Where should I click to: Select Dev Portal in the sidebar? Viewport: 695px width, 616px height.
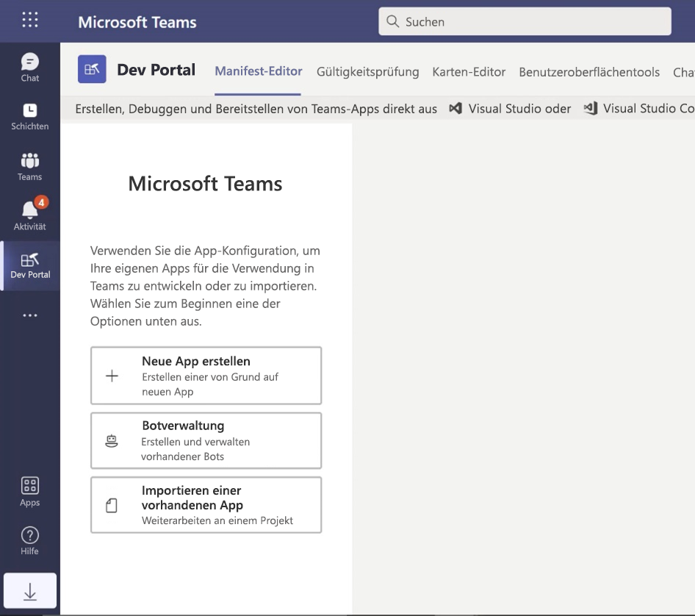[29, 265]
